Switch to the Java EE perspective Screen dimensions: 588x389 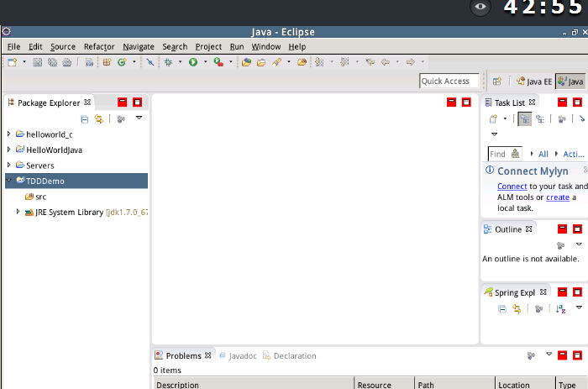click(x=534, y=81)
